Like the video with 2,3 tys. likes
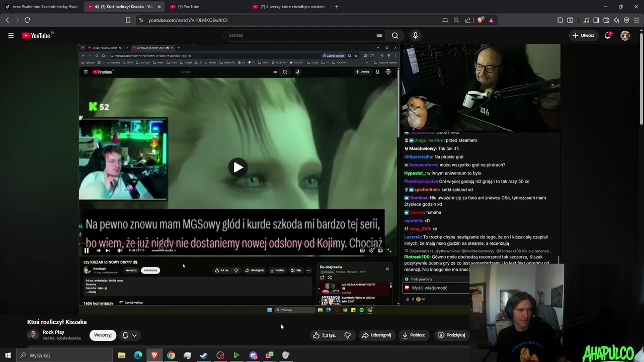Viewport: 644px width, 362px height. coord(324,335)
